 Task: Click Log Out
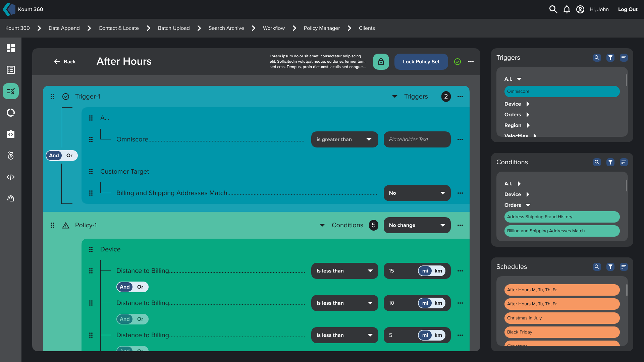pyautogui.click(x=628, y=9)
